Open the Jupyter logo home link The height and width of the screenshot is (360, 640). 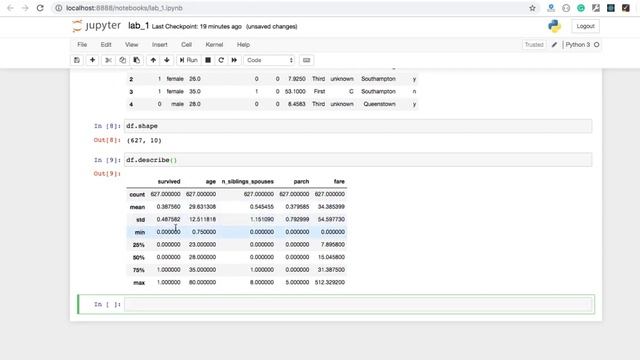(97, 26)
